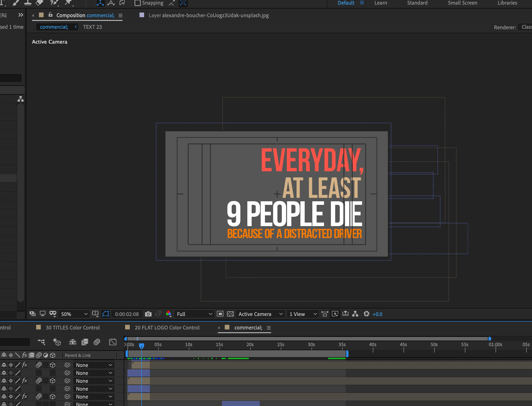Open the Graph Editor in the timeline

(x=113, y=342)
